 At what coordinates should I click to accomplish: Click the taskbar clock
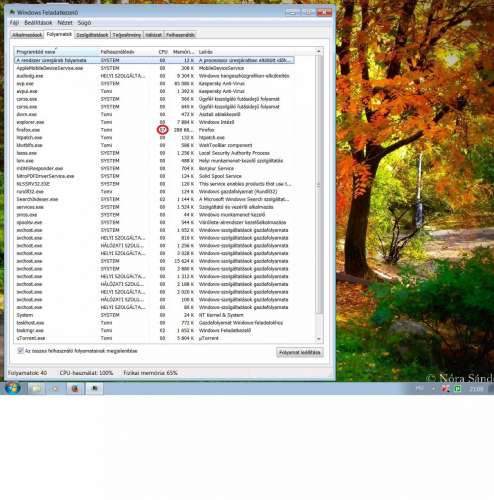click(476, 389)
